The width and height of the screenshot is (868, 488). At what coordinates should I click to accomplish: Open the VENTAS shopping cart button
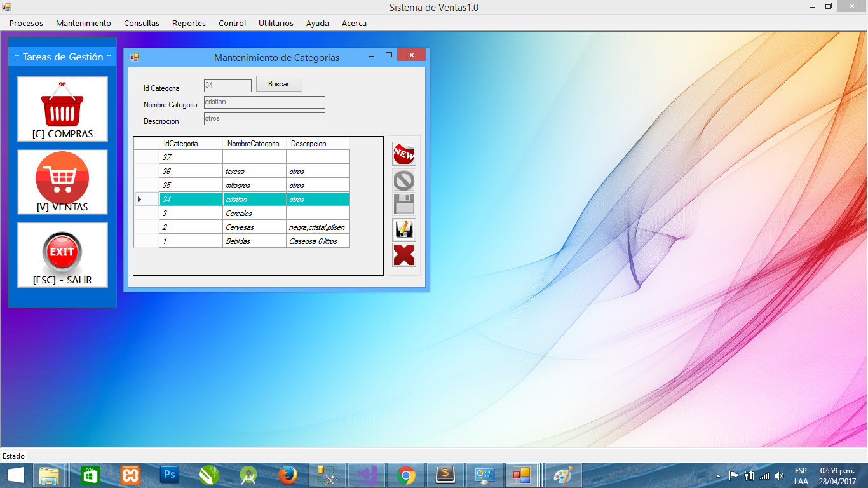coord(62,182)
